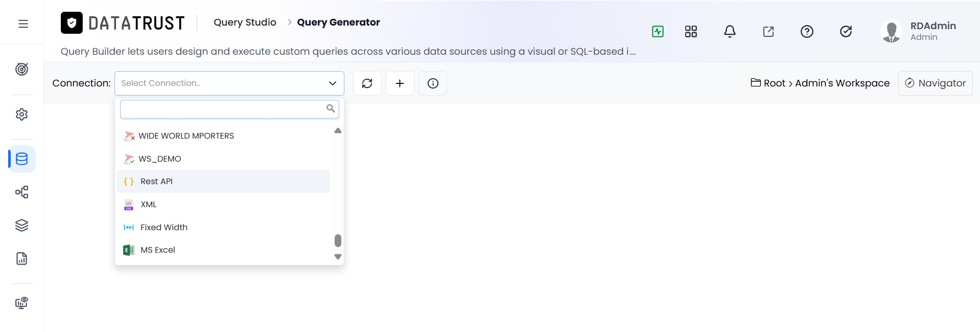
Task: Open the settings gear in sidebar
Action: point(21,114)
